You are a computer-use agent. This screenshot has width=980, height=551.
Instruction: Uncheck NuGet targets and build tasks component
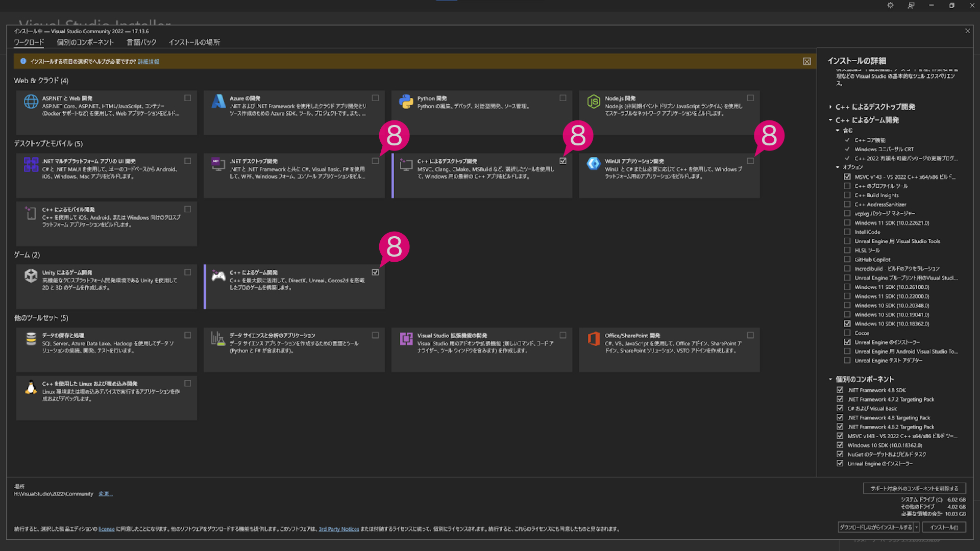(840, 454)
